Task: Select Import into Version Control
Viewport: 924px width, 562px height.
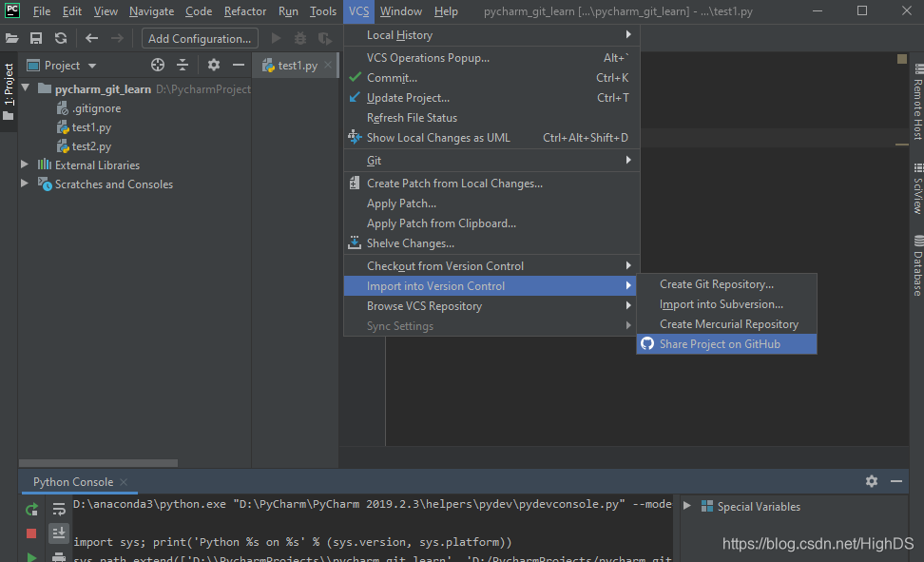Action: [491, 286]
